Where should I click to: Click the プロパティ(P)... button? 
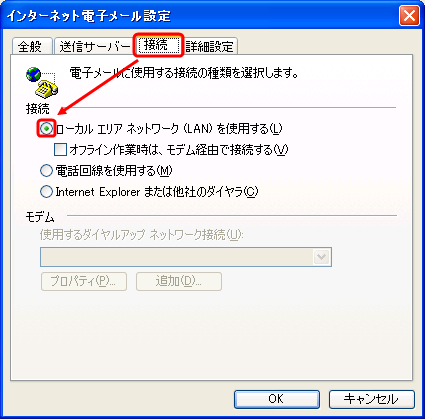pos(84,281)
